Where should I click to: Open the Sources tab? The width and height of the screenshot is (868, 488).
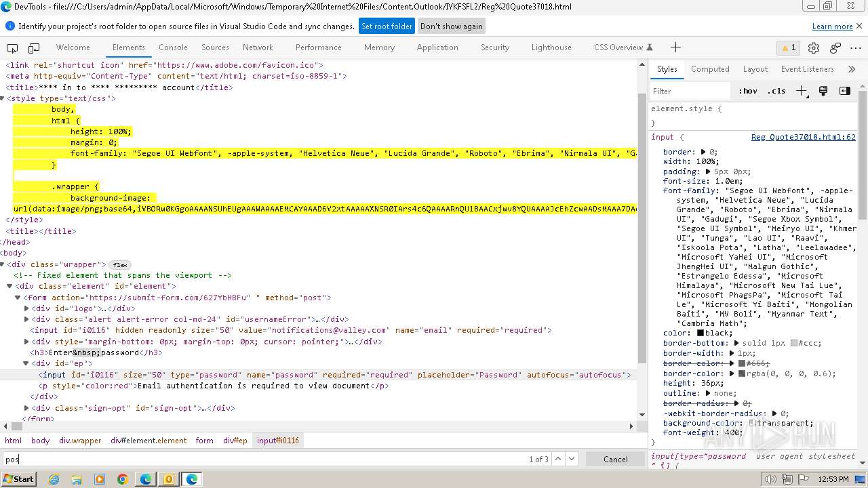[215, 47]
